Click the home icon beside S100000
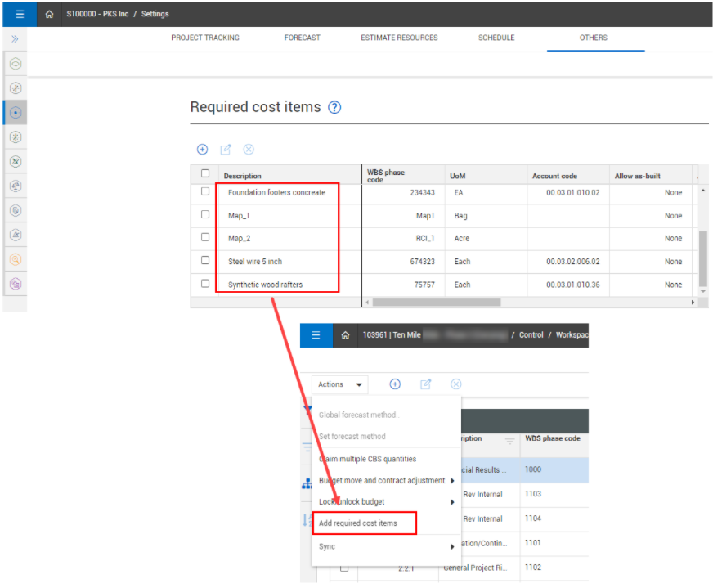 point(50,15)
